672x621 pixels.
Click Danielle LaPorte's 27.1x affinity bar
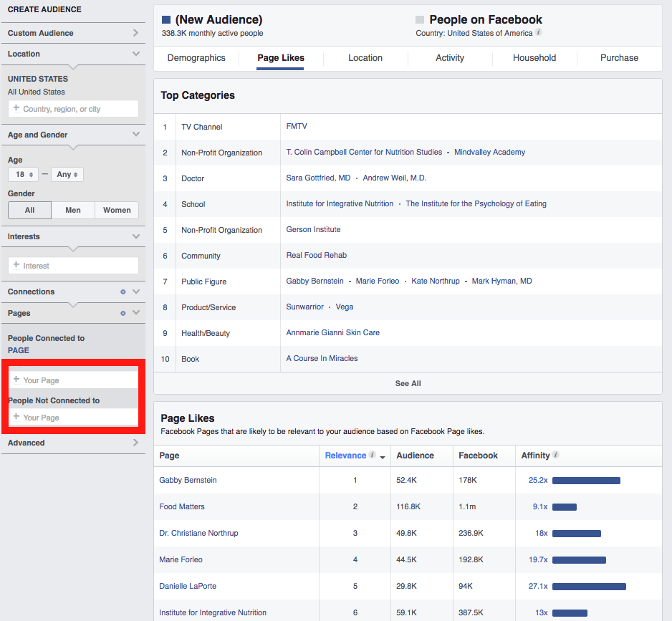[x=589, y=586]
